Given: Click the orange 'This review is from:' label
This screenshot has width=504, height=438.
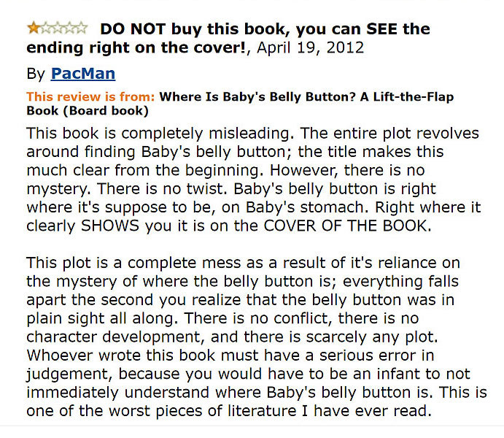Looking at the screenshot, I should coord(90,97).
